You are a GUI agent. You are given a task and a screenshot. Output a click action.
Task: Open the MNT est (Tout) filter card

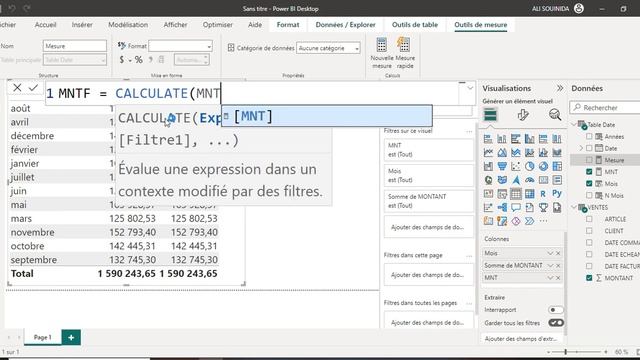pos(429,150)
